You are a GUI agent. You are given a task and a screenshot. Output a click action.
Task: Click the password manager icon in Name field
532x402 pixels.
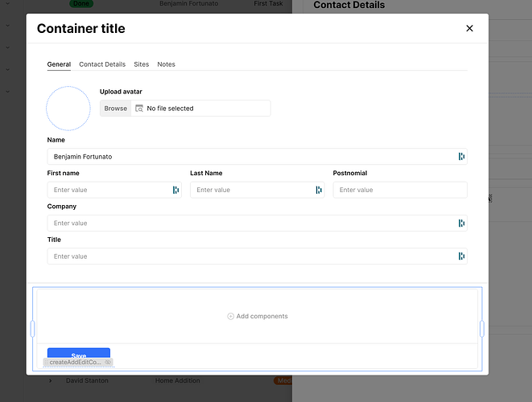pyautogui.click(x=461, y=157)
